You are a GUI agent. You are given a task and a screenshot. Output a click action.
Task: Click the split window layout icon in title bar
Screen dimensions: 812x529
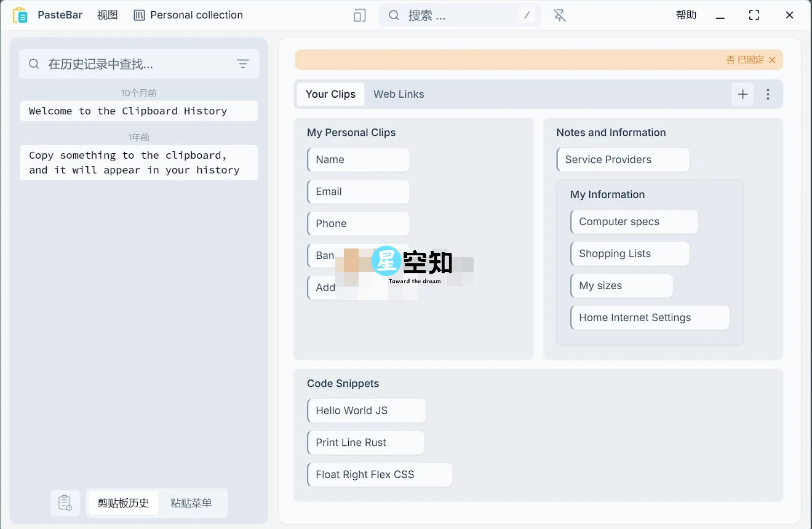(360, 15)
